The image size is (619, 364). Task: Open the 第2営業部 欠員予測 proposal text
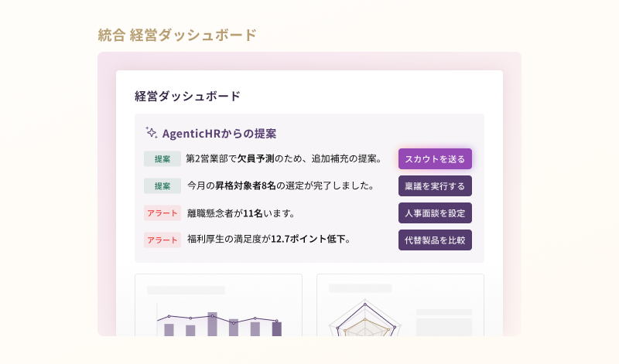coord(284,159)
